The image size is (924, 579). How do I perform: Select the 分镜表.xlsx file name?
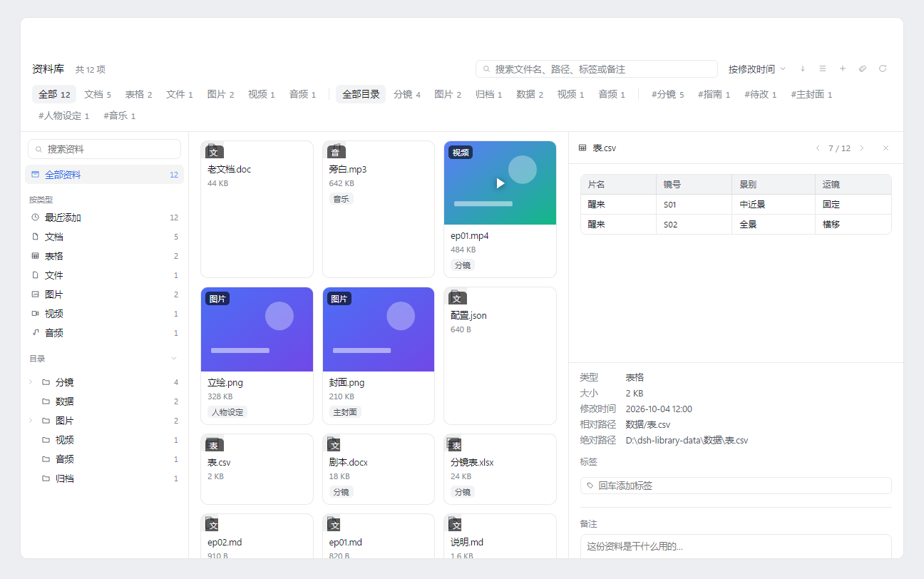coord(471,463)
